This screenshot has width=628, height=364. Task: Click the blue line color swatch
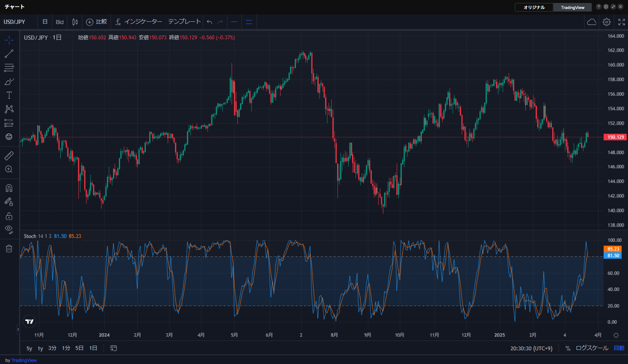(234, 22)
